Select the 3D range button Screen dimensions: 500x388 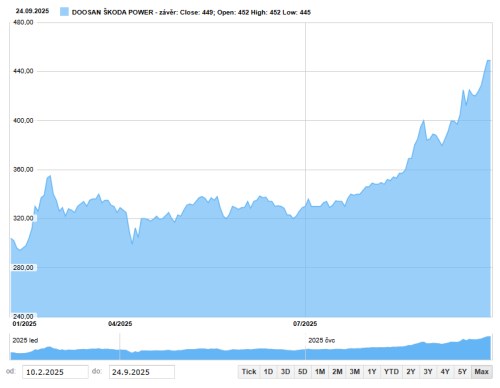[285, 372]
